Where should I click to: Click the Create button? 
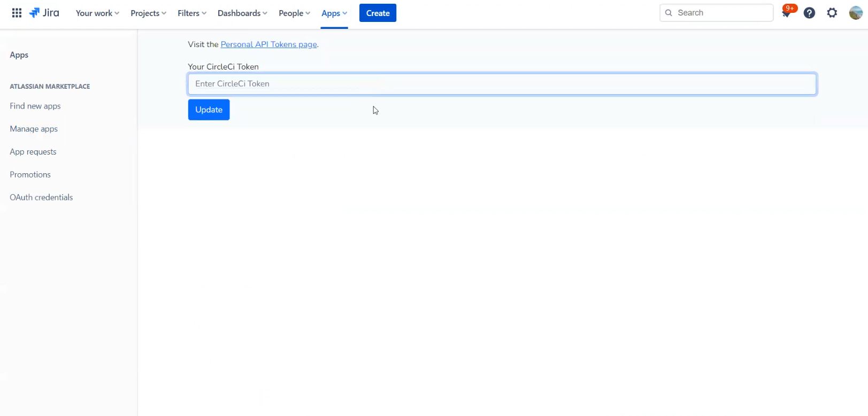(378, 13)
